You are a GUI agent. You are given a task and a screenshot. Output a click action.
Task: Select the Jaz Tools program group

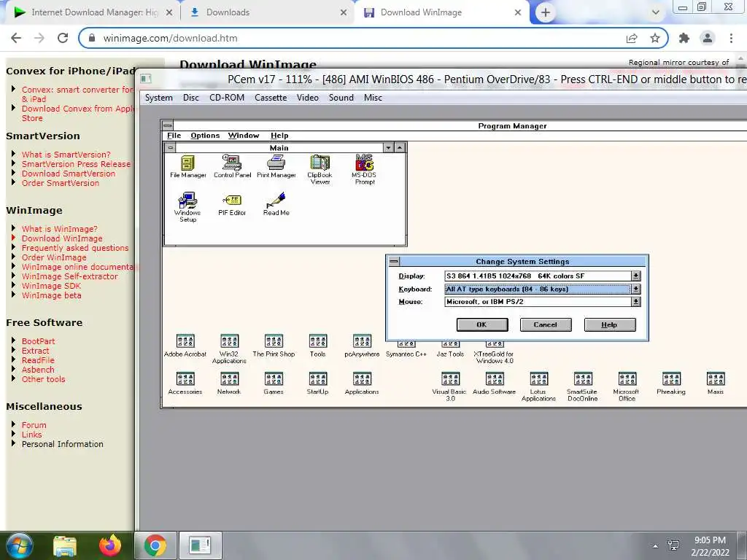click(450, 350)
